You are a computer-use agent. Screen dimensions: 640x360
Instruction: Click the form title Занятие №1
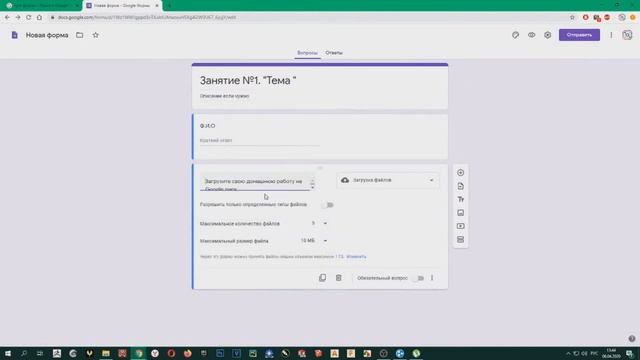248,81
